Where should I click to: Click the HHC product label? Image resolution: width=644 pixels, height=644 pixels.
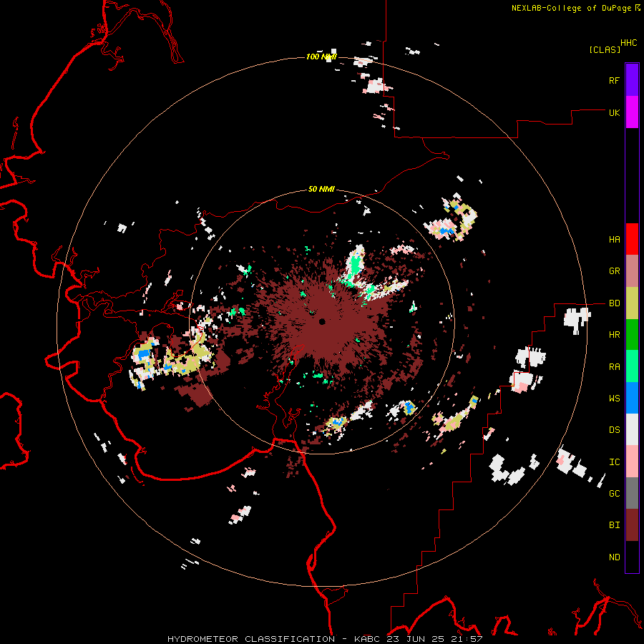pos(628,43)
